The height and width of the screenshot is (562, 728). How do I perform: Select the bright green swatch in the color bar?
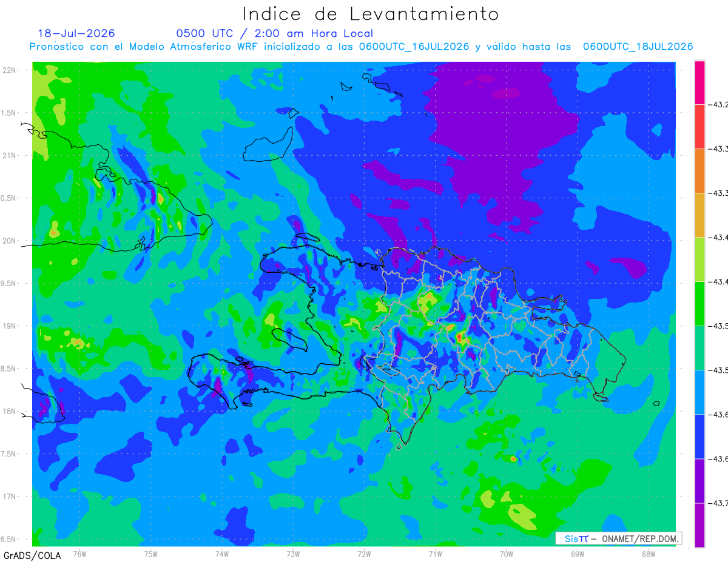(x=699, y=304)
